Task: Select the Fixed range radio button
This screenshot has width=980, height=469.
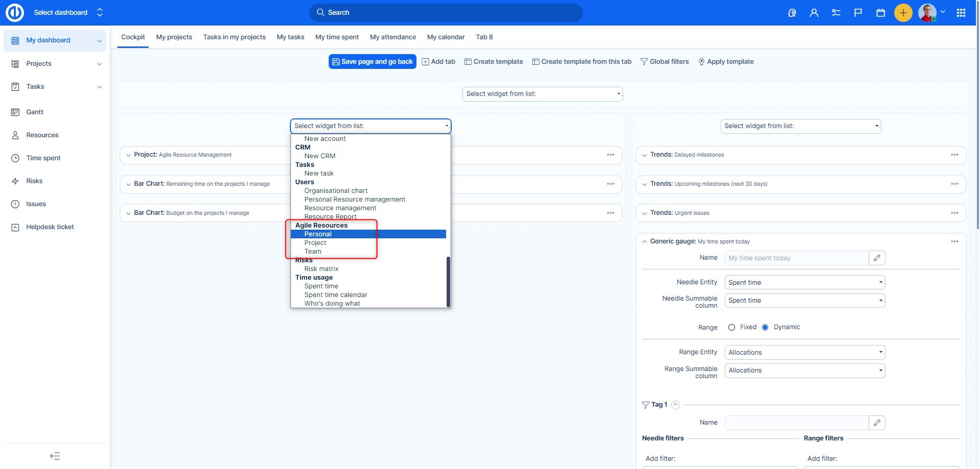Action: pos(731,328)
